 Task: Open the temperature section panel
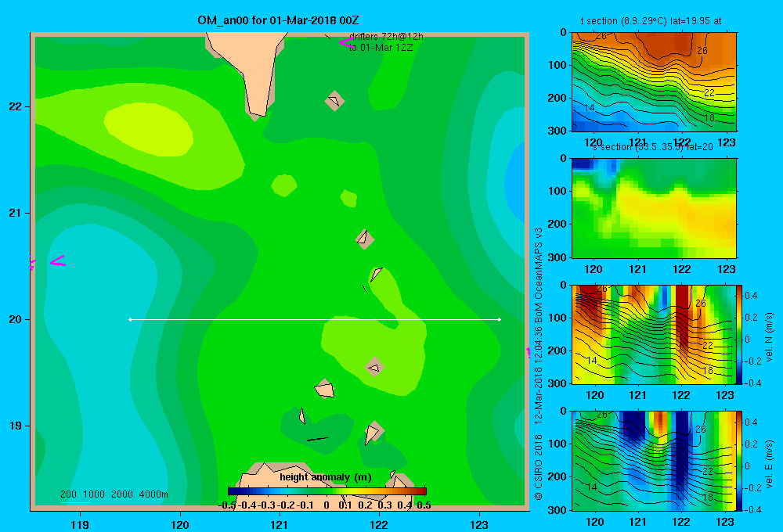tap(654, 82)
